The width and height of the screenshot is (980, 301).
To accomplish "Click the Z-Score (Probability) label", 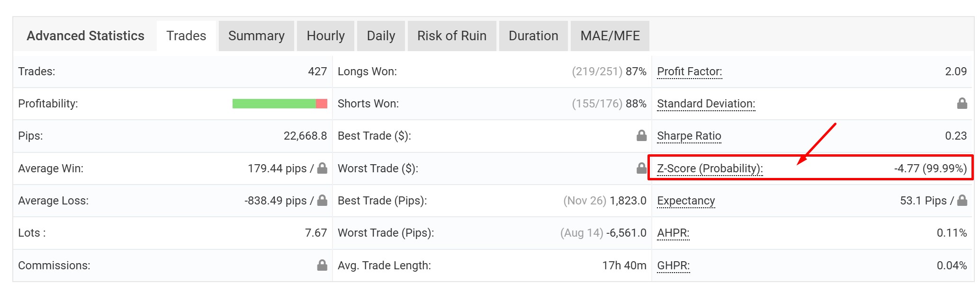I will click(710, 168).
